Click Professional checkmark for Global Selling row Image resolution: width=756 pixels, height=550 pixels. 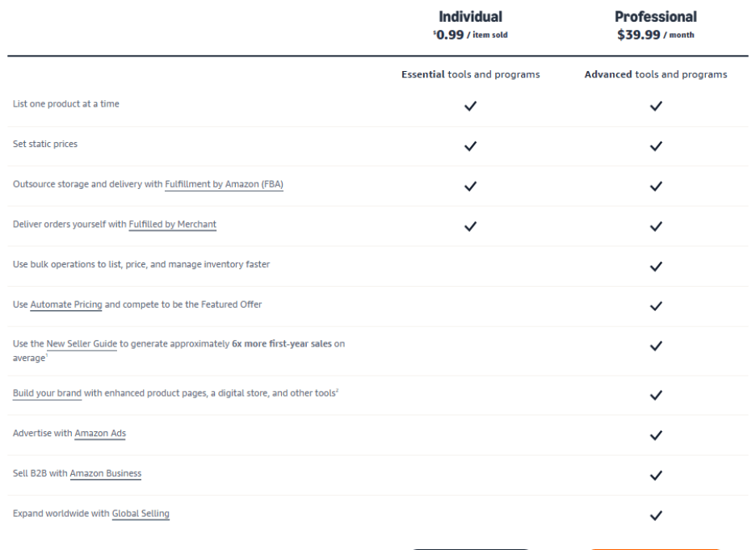point(656,515)
